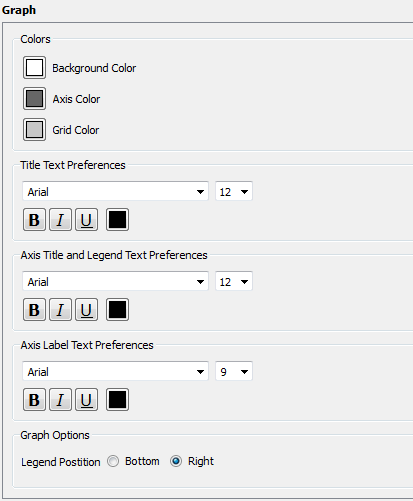Toggle Bold for Title Text Preferences
This screenshot has height=501, width=413.
(x=34, y=220)
